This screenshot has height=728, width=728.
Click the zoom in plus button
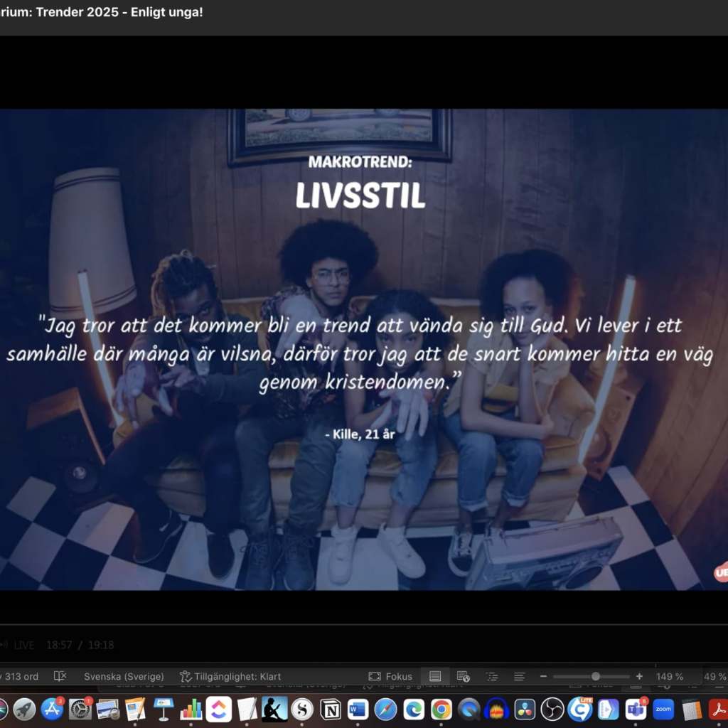click(639, 676)
